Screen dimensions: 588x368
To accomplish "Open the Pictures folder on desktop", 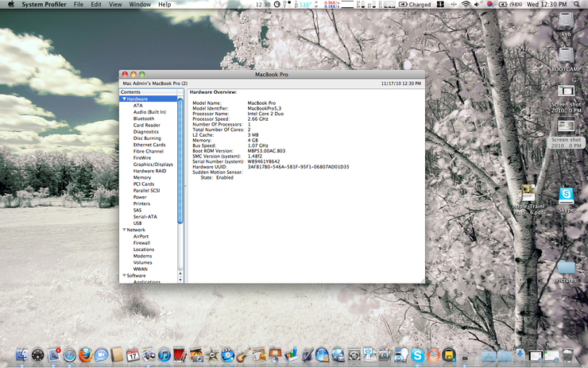I will coord(566,267).
